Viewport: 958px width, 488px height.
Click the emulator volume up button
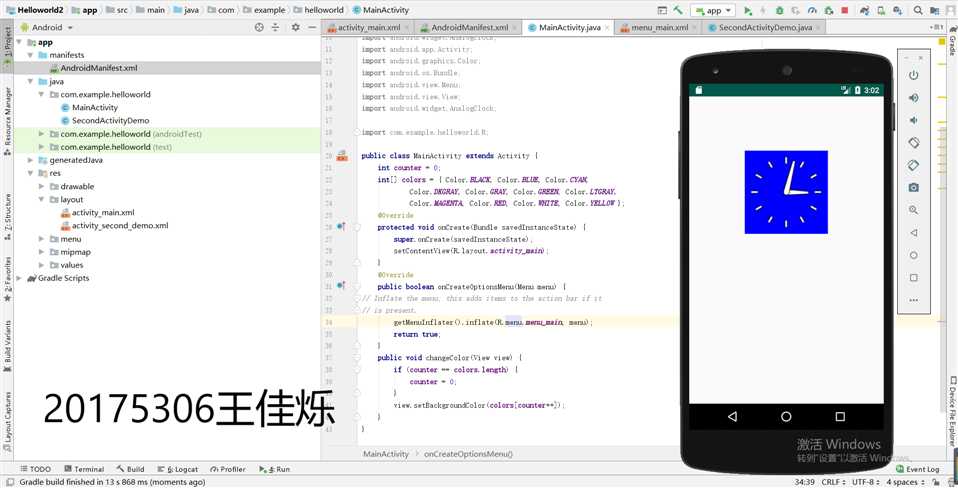[913, 98]
